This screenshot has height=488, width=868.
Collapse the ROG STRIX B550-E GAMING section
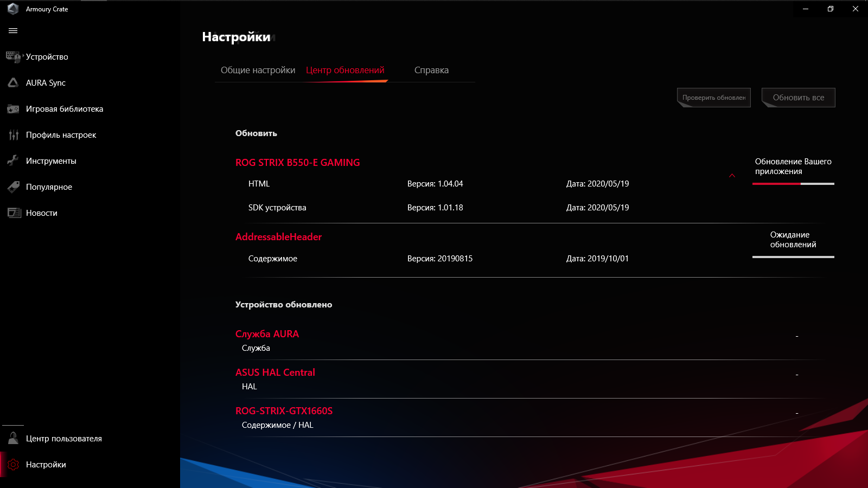(x=732, y=176)
